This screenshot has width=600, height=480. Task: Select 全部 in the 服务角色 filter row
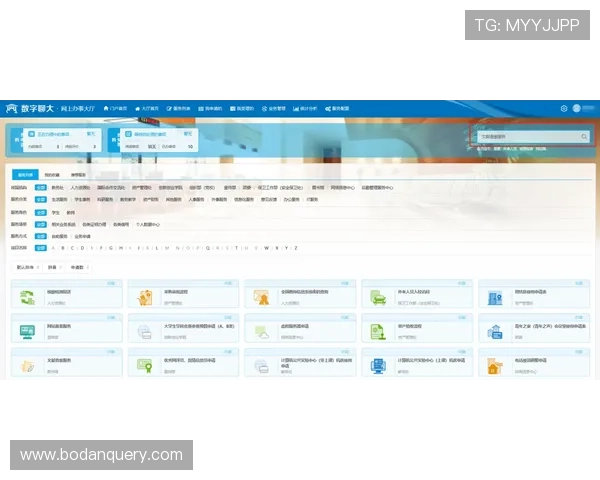coord(41,212)
